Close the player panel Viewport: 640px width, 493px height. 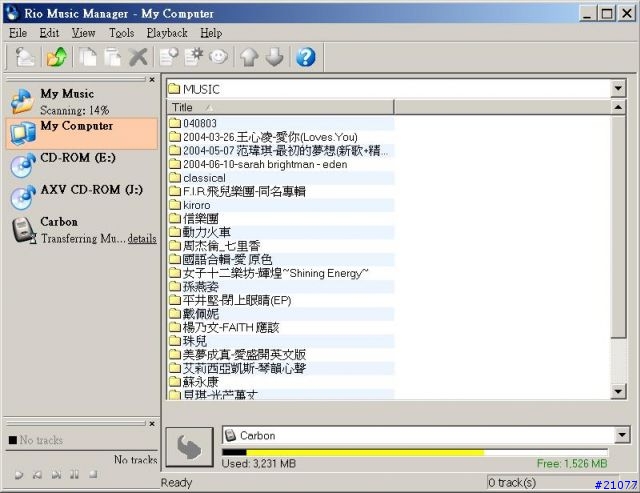[x=152, y=424]
